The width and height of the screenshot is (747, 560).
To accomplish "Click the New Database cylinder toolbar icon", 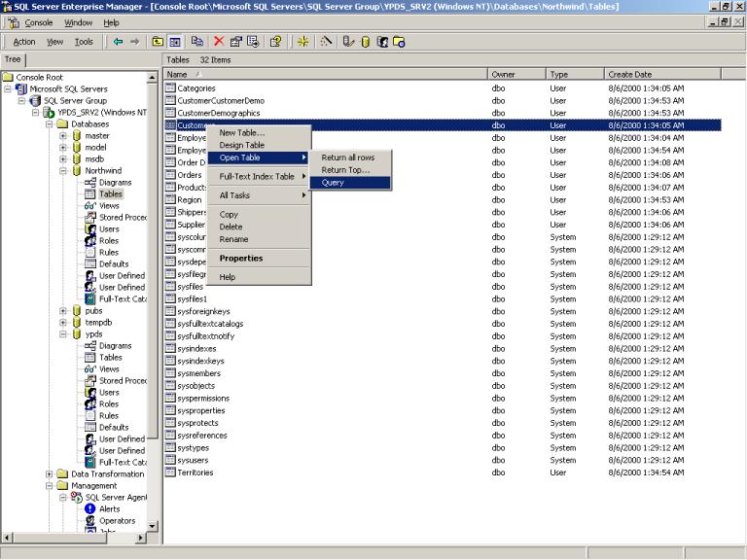I will pos(368,42).
